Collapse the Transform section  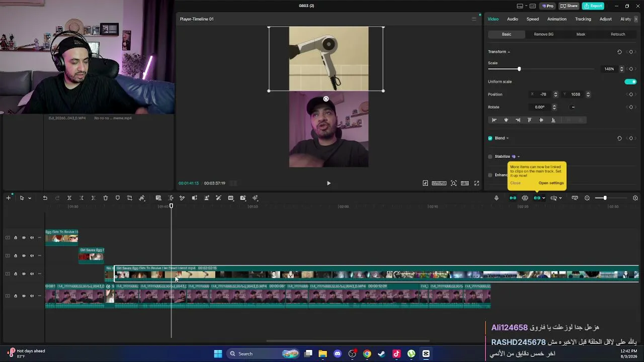point(509,52)
